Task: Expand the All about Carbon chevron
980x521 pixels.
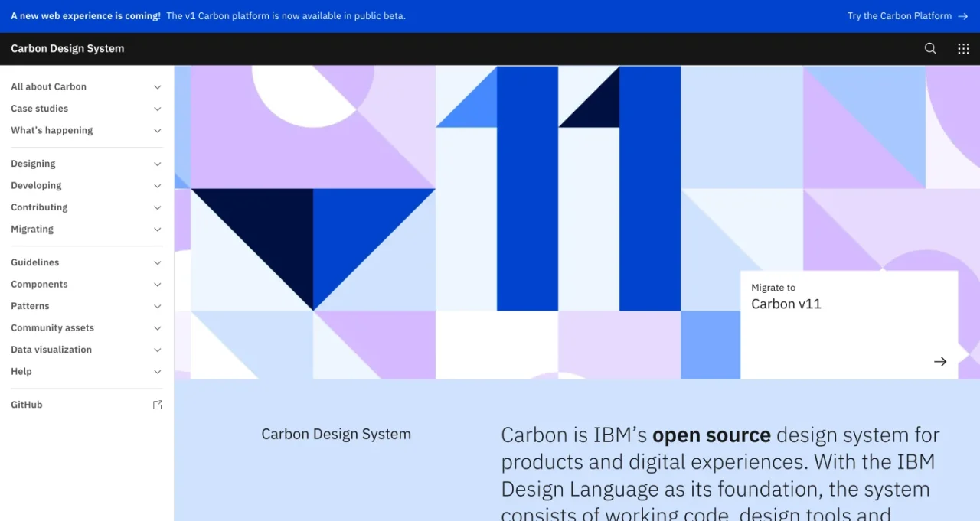Action: click(158, 87)
